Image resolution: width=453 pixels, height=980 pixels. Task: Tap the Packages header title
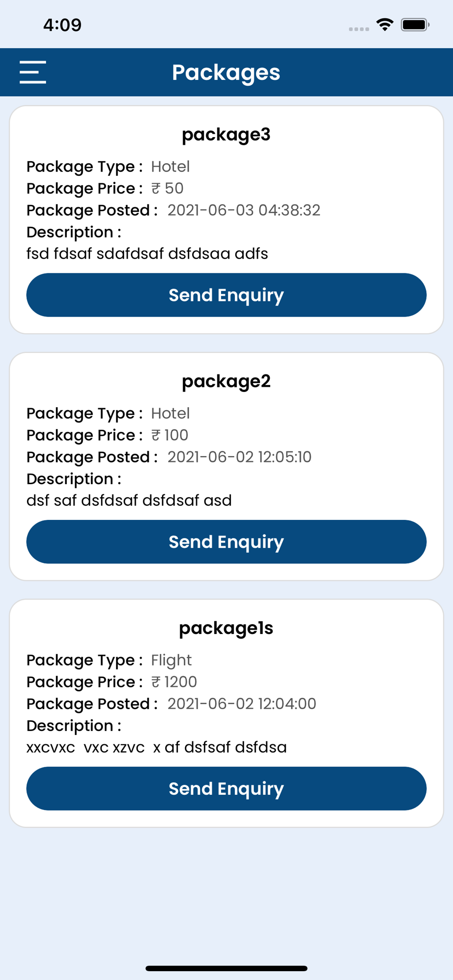click(x=226, y=73)
